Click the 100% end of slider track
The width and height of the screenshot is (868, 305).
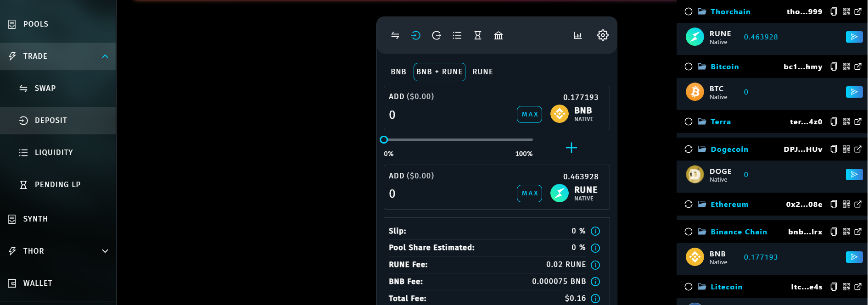pos(532,139)
